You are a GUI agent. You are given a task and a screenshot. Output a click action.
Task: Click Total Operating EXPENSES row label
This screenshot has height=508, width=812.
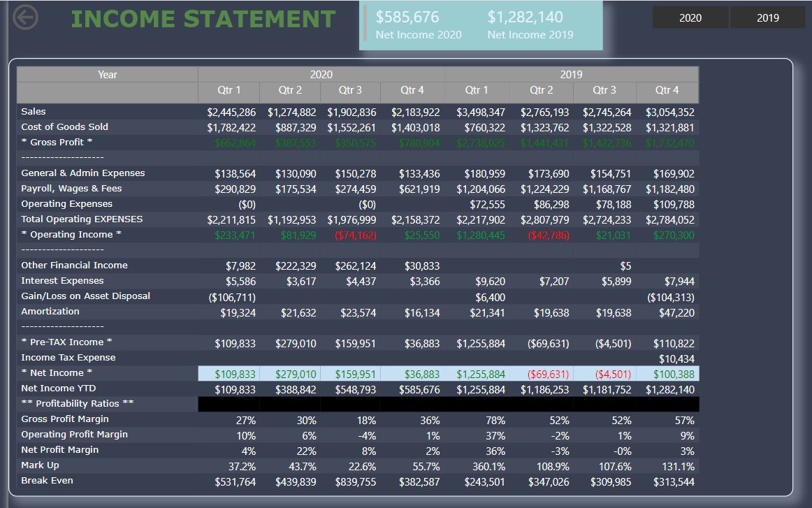82,219
